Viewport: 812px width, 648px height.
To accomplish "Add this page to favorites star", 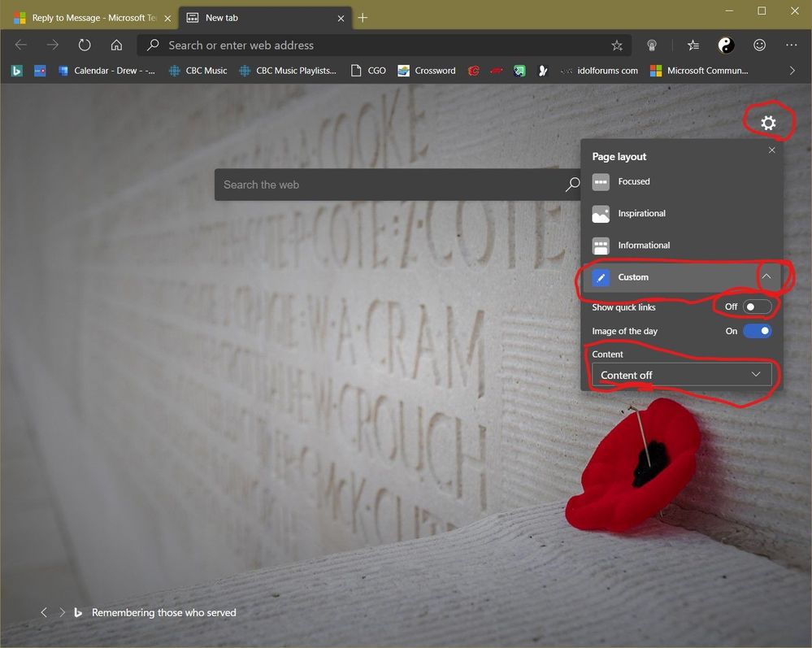I will pos(616,46).
